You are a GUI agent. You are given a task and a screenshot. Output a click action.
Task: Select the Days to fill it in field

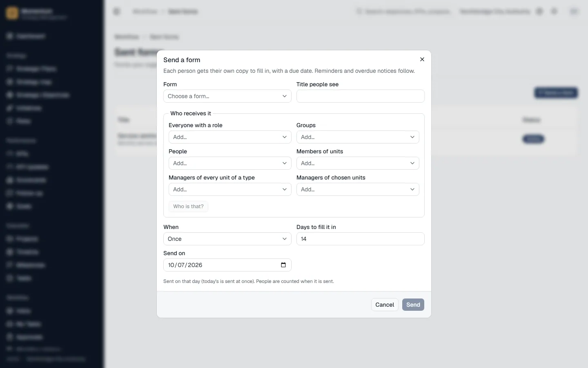(x=360, y=239)
